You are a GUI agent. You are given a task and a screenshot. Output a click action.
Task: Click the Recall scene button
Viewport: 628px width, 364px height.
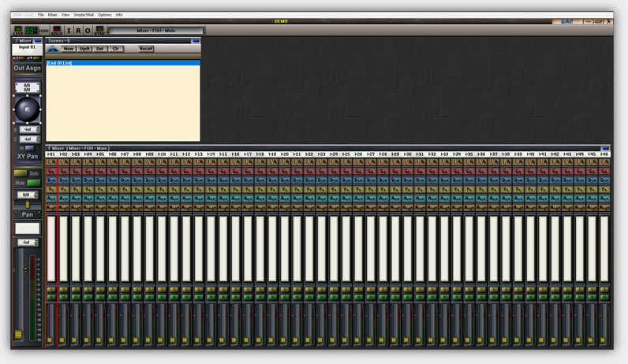(x=146, y=49)
